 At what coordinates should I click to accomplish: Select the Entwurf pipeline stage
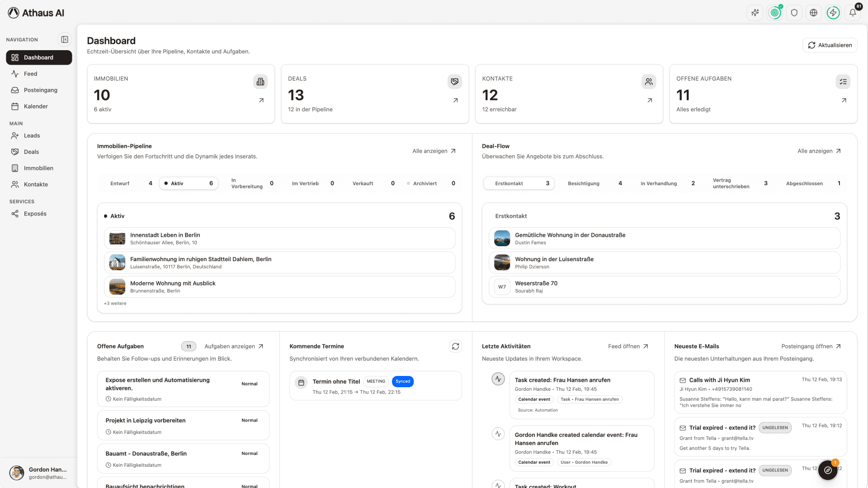point(131,183)
